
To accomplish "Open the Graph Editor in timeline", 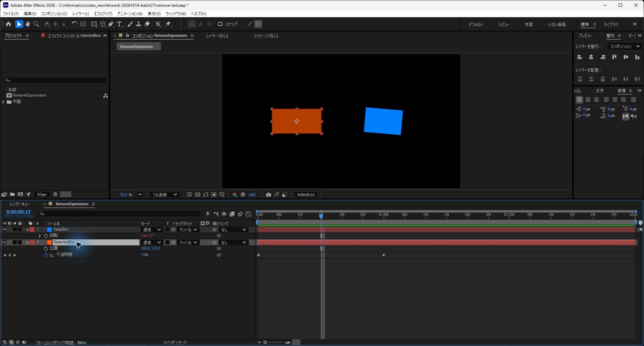I will (x=248, y=214).
